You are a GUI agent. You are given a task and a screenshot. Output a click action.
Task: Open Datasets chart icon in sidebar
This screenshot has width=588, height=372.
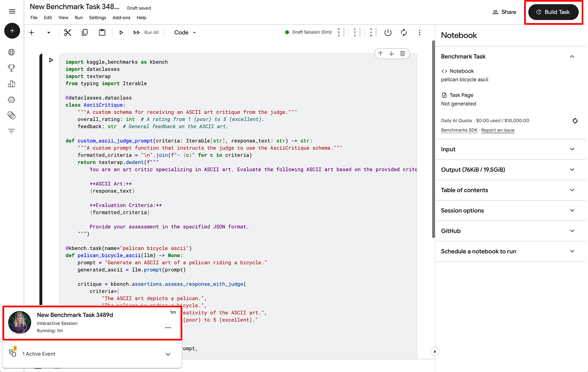click(12, 84)
